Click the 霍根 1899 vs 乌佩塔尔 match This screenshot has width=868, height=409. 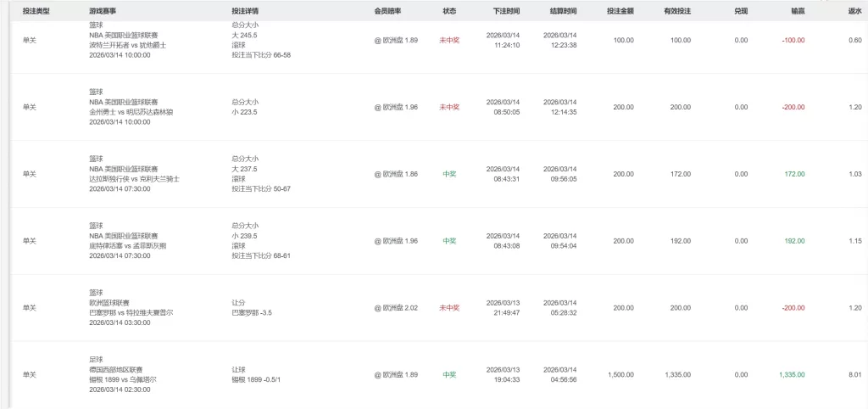(123, 379)
